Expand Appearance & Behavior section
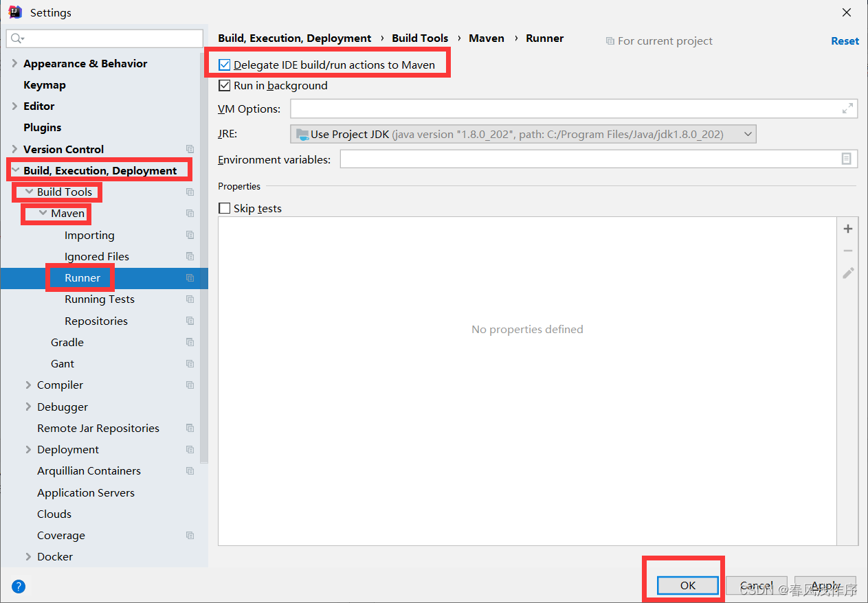Screen dimensions: 868x603 coord(15,63)
